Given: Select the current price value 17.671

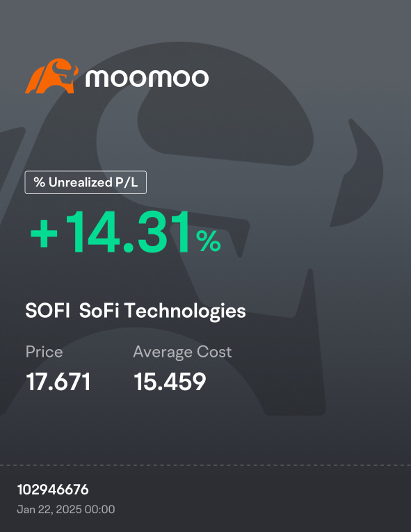Looking at the screenshot, I should pos(58,382).
